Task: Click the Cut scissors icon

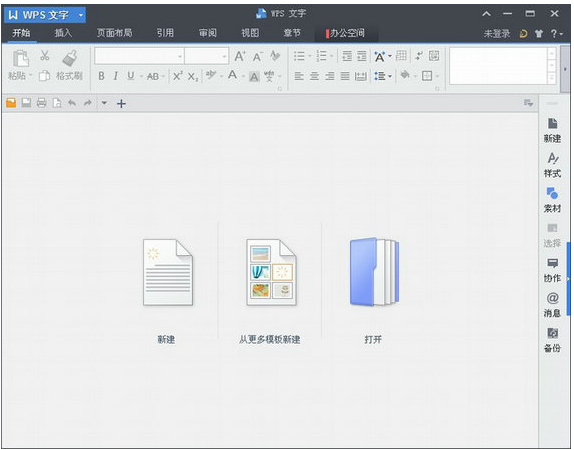Action: point(45,55)
